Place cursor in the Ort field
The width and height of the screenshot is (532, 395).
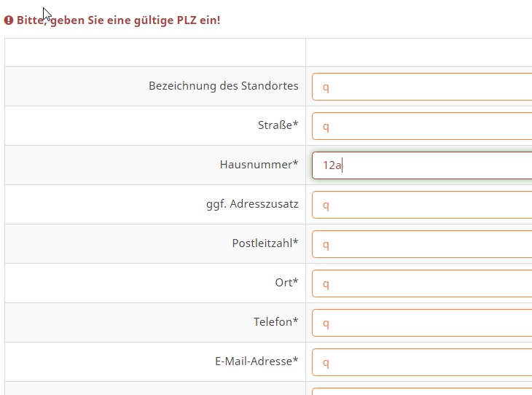[422, 283]
